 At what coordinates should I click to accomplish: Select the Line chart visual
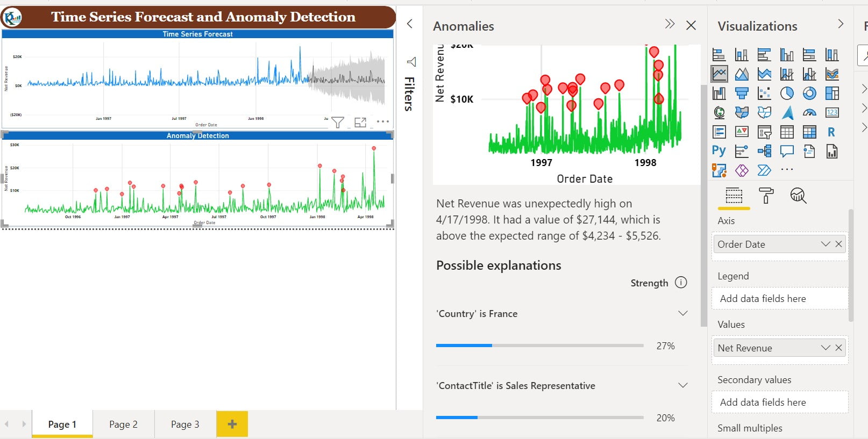[x=719, y=74]
